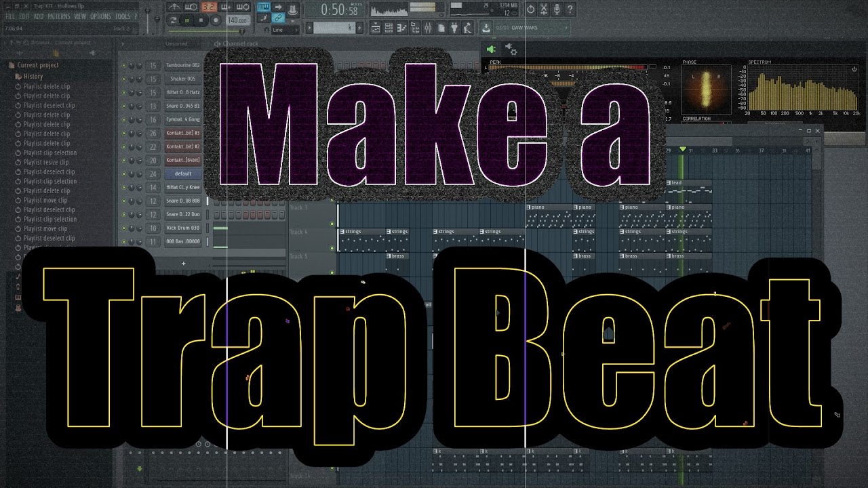Open the OPTIONS menu
868x488 pixels.
(100, 16)
